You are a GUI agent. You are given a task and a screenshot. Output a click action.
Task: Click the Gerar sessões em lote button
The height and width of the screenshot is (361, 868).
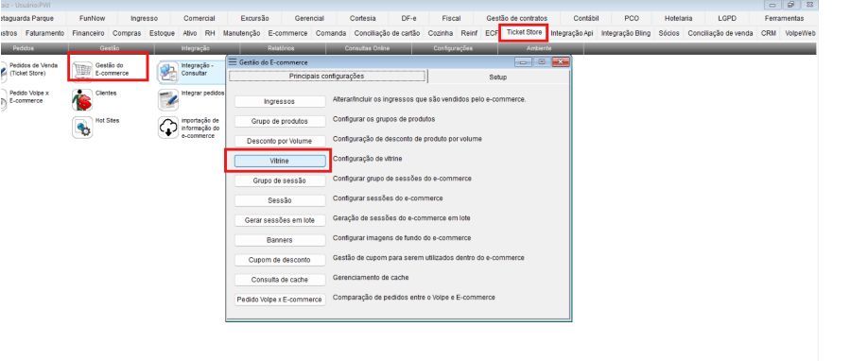[x=280, y=220]
